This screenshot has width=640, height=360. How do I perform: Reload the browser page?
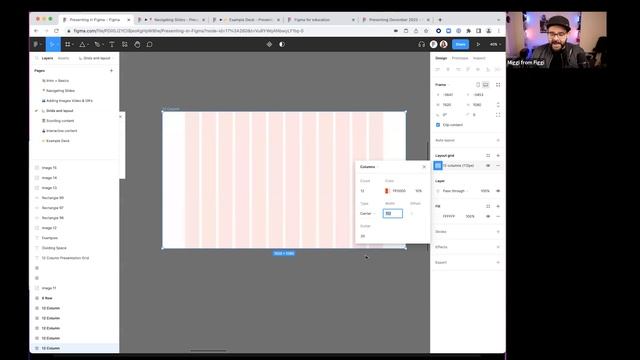(56, 31)
